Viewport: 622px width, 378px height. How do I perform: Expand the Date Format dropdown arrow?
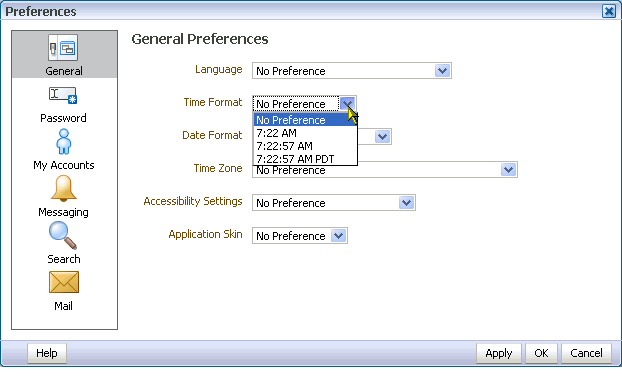point(382,137)
